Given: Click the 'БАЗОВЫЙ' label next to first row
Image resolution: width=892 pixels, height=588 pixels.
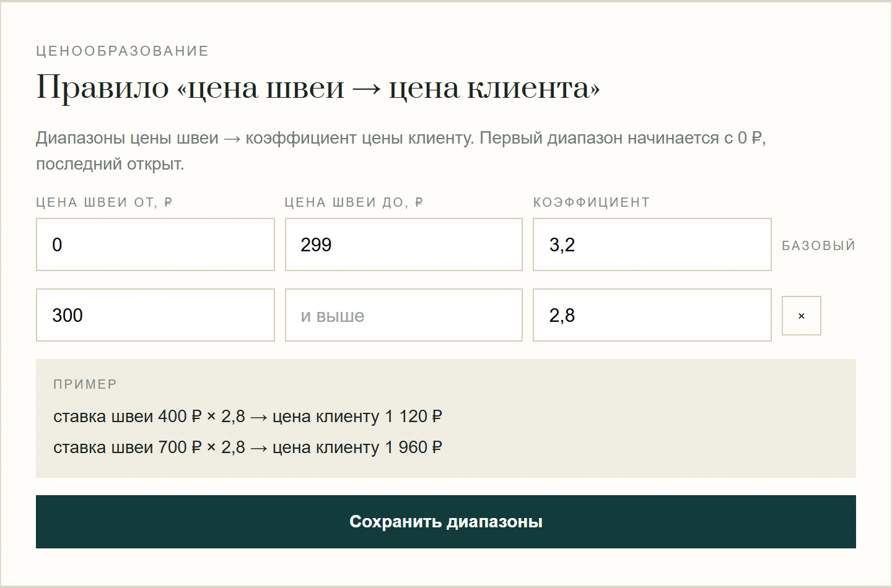Looking at the screenshot, I should (818, 246).
